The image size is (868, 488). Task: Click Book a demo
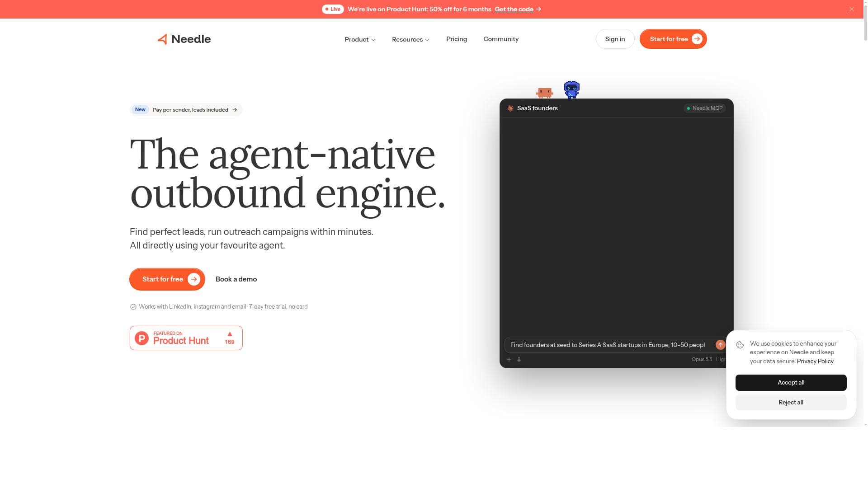[236, 279]
